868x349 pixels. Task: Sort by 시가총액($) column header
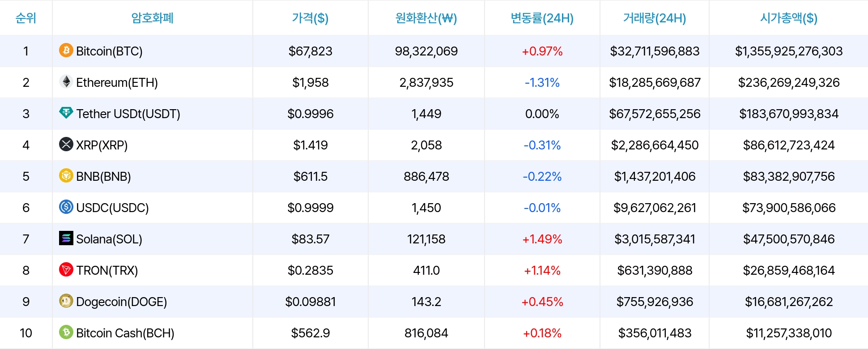point(788,18)
